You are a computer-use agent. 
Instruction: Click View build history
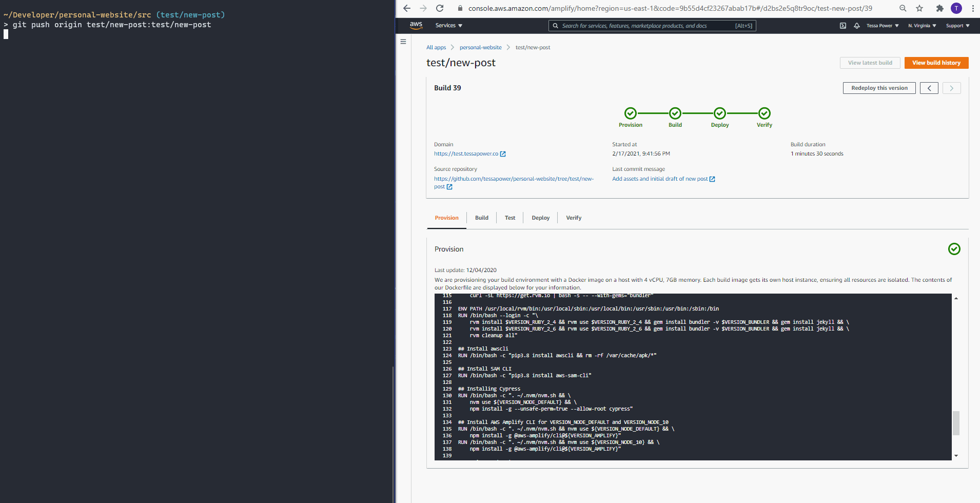coord(936,63)
